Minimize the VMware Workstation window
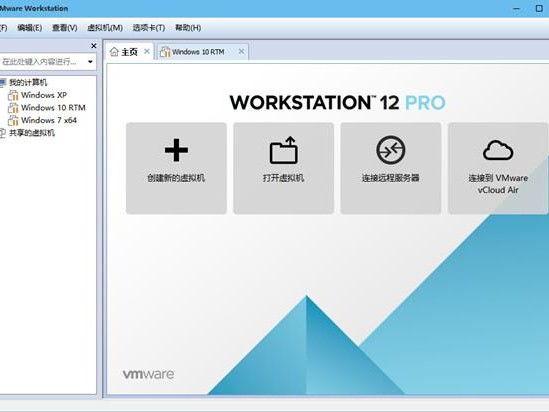Image resolution: width=549 pixels, height=412 pixels. (x=516, y=8)
